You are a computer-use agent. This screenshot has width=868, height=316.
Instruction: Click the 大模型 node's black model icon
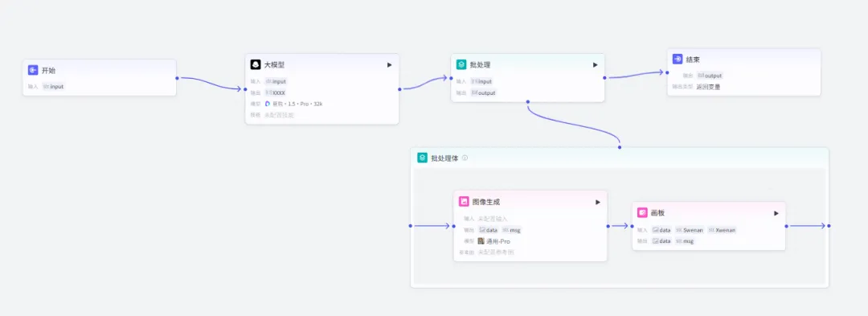[x=256, y=65]
